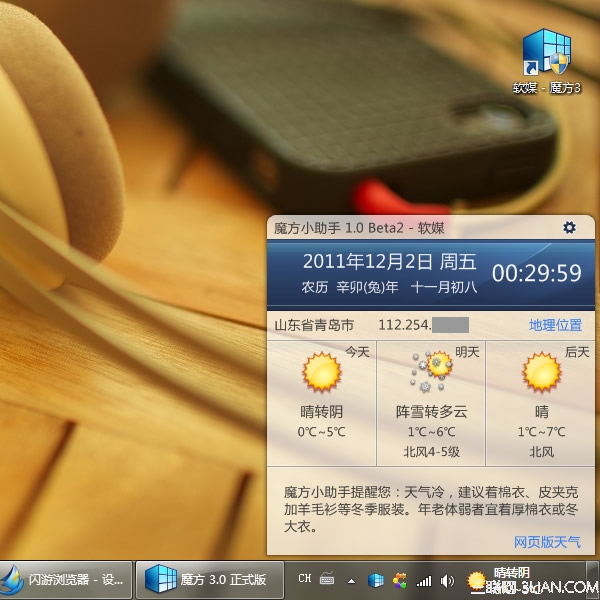Click the 地理位置 link

click(555, 325)
